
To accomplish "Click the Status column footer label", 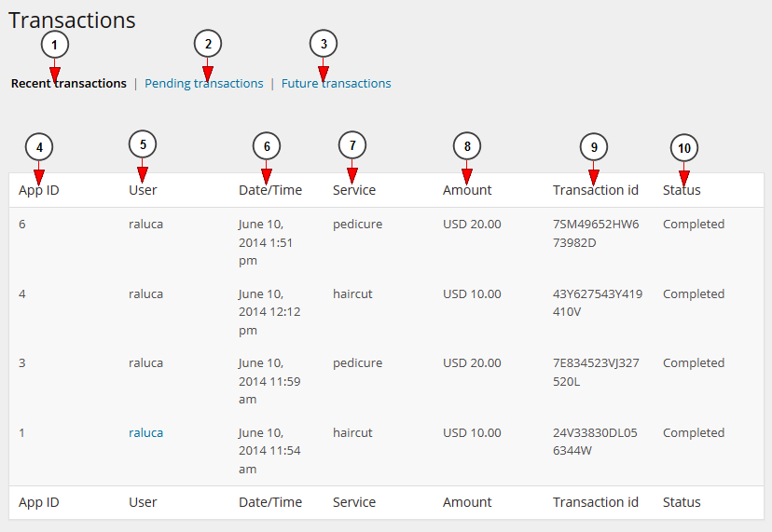I will [x=682, y=502].
